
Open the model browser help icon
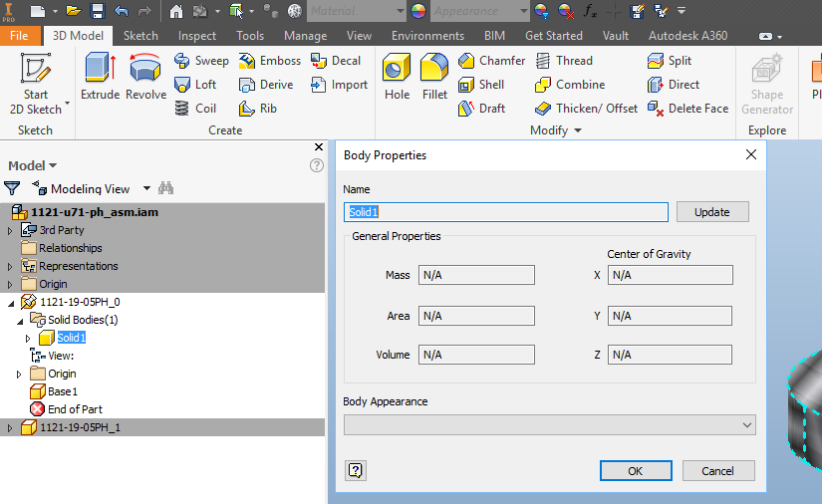click(316, 165)
